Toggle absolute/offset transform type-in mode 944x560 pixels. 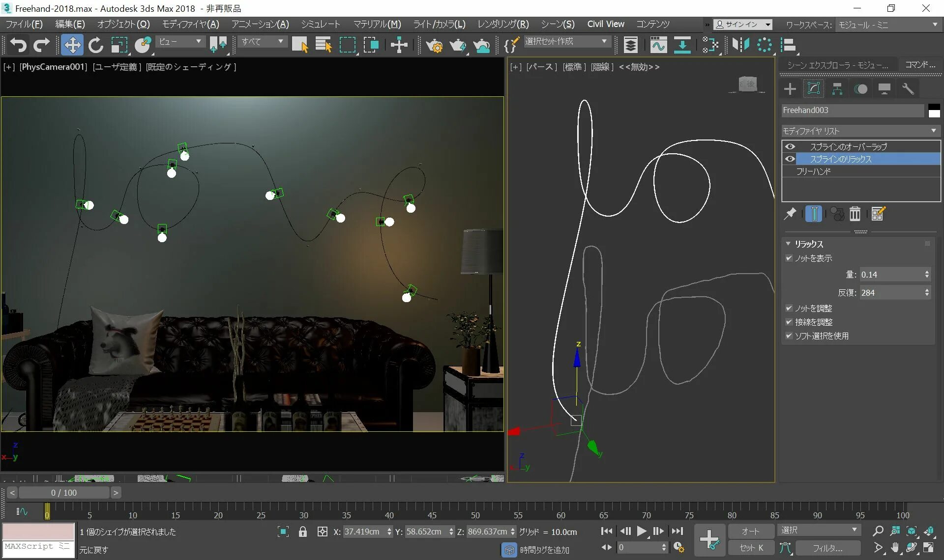323,532
